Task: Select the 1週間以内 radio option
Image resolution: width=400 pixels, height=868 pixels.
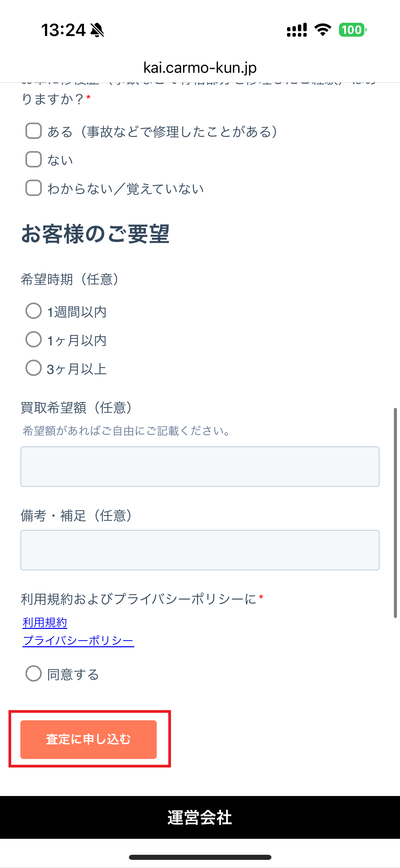Action: [34, 311]
